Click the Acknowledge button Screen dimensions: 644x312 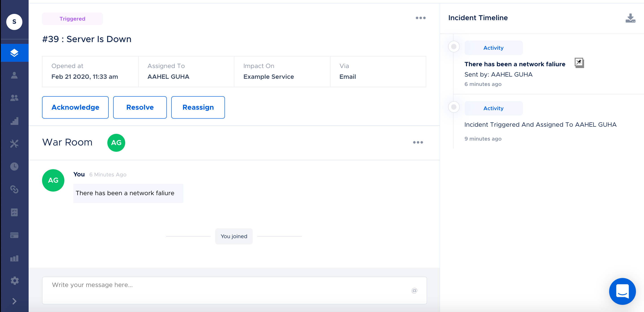[x=75, y=107]
